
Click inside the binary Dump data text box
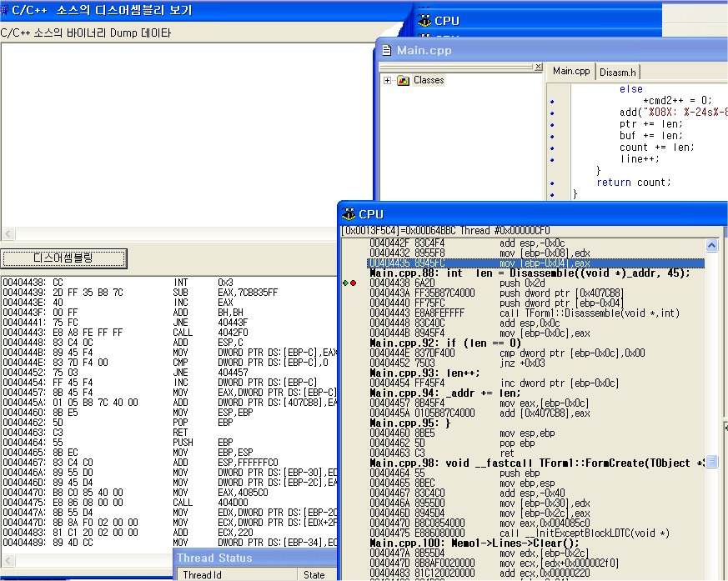point(187,134)
